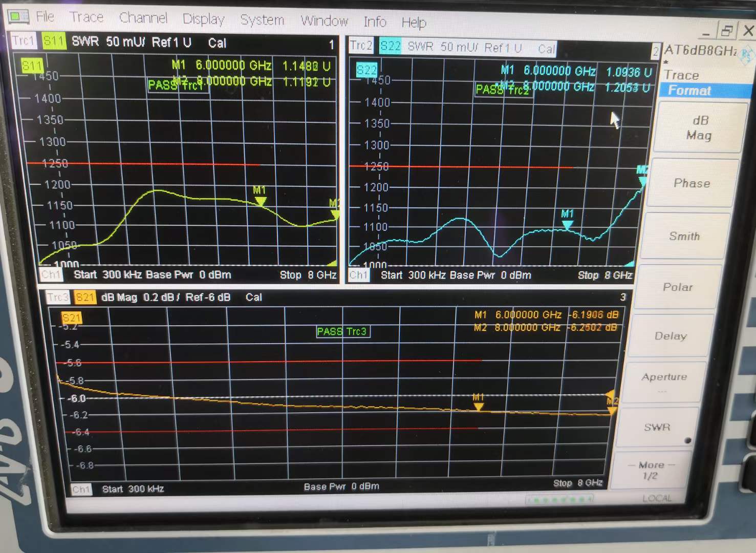Select the M1 marker triangle on S11 curve
756x553 pixels.
point(261,201)
